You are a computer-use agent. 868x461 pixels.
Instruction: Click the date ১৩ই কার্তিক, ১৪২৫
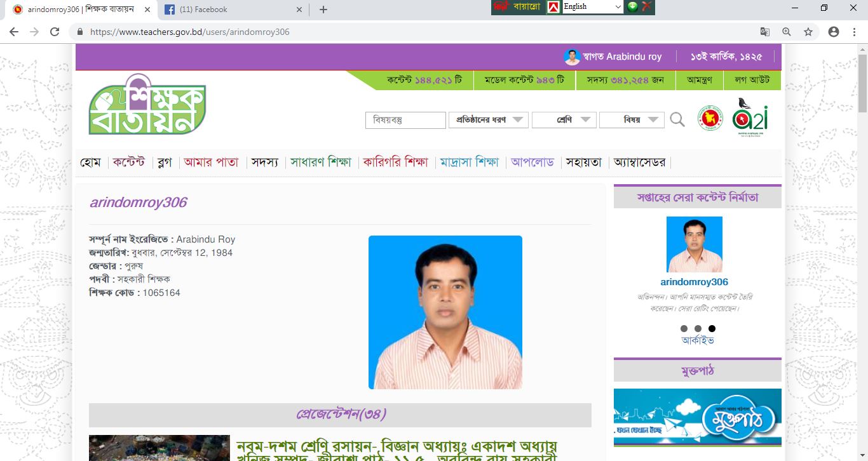click(726, 57)
